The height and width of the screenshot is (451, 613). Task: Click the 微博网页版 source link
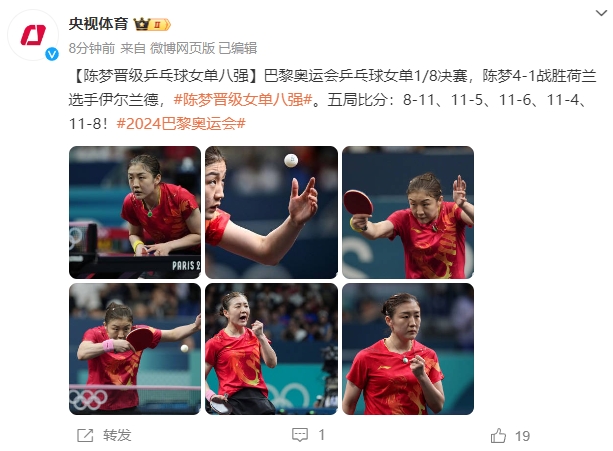click(183, 48)
